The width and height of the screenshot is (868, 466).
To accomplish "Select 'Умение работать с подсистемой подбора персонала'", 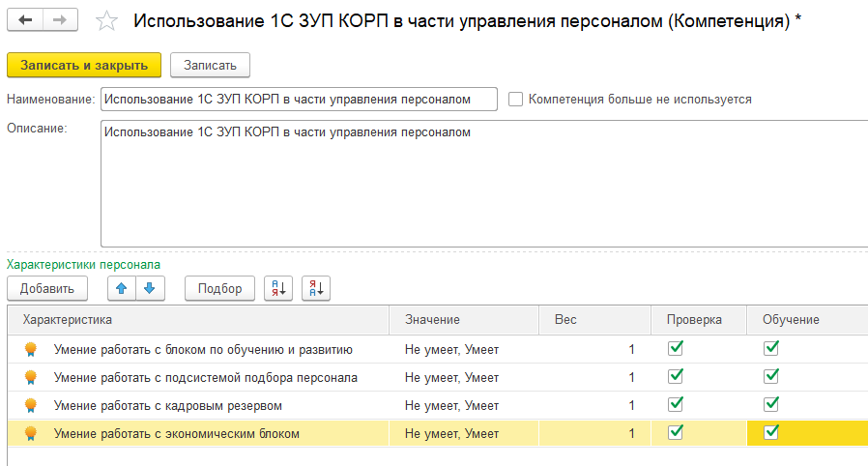I will [205, 378].
